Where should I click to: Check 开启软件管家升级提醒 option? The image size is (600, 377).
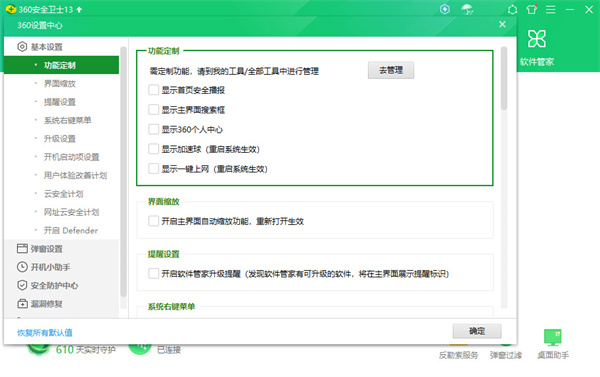(153, 273)
